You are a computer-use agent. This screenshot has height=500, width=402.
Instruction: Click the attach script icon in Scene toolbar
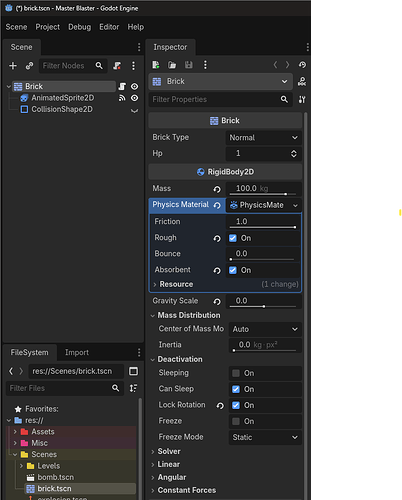click(x=117, y=66)
